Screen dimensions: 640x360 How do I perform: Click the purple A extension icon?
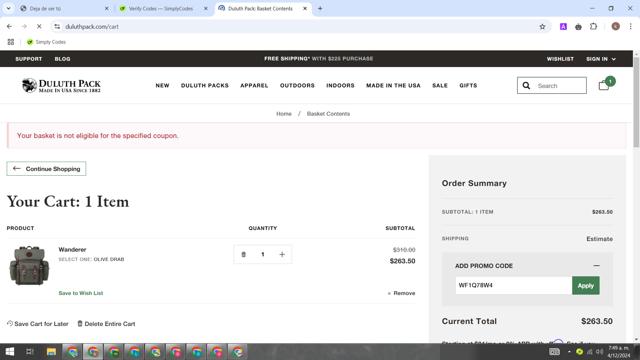[x=563, y=27]
